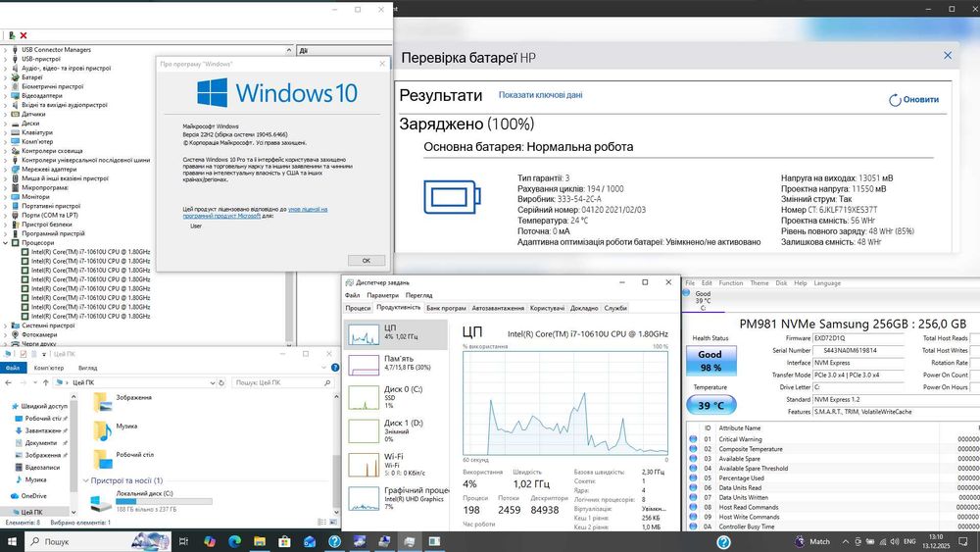
Task: Open Disk menu in CrystalDiskInfo
Action: click(781, 283)
